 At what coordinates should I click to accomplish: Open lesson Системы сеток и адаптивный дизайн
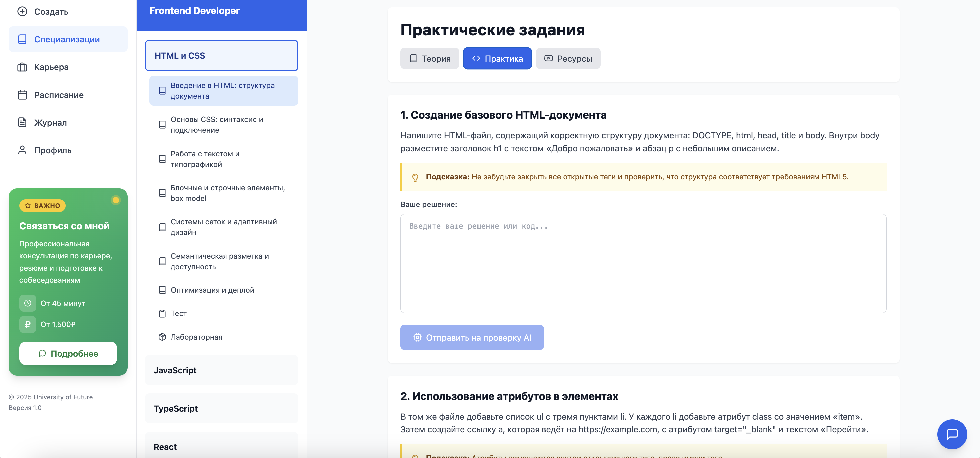pos(224,227)
